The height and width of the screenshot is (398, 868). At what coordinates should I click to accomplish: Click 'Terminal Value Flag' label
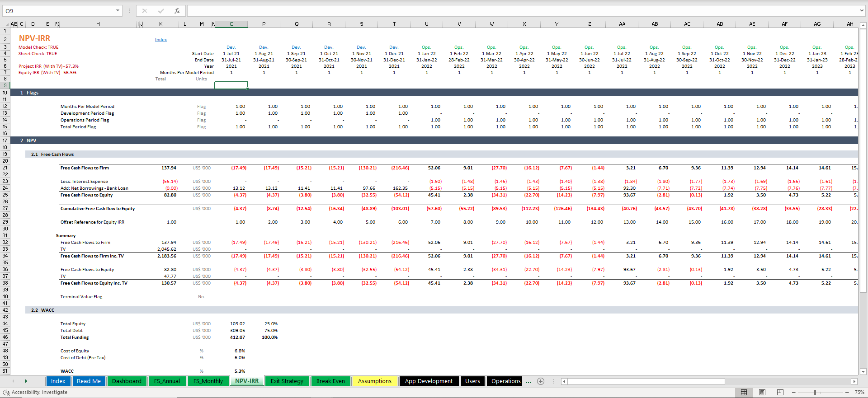[x=81, y=297]
